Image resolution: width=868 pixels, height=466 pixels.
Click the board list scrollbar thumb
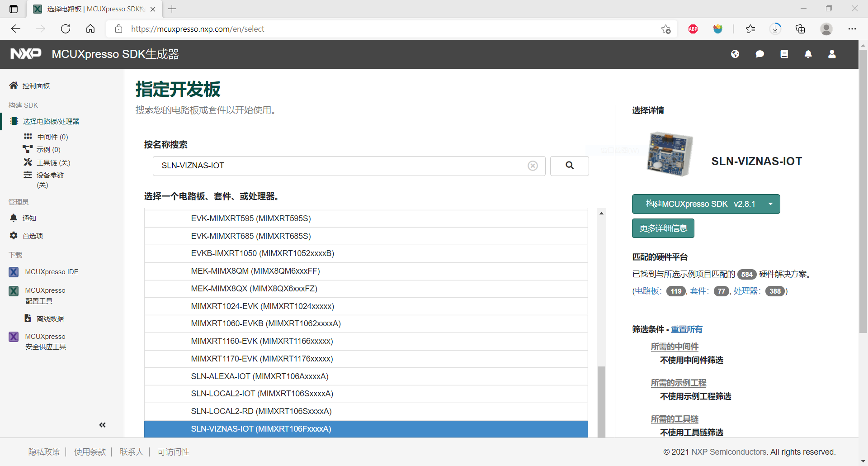coord(601,402)
